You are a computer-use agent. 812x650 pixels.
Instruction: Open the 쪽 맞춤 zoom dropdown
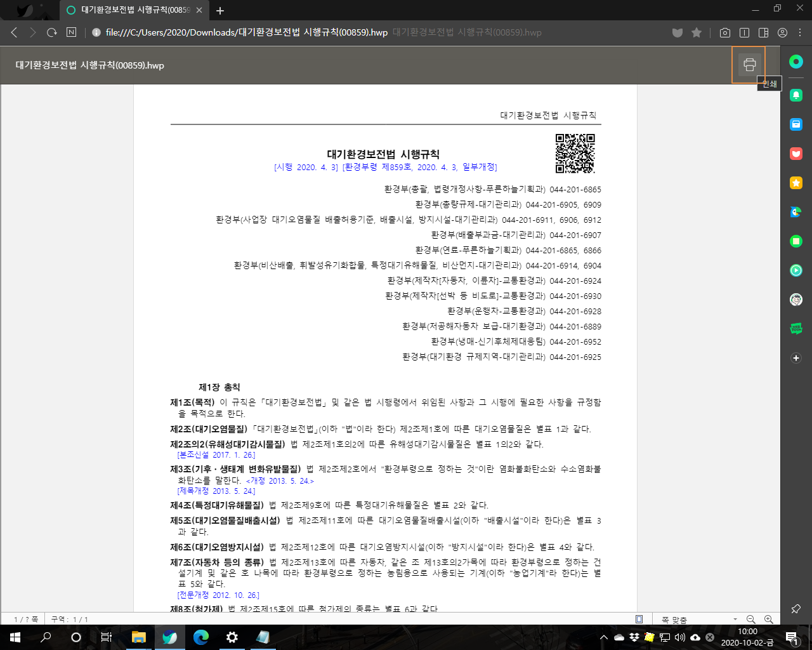pyautogui.click(x=698, y=619)
